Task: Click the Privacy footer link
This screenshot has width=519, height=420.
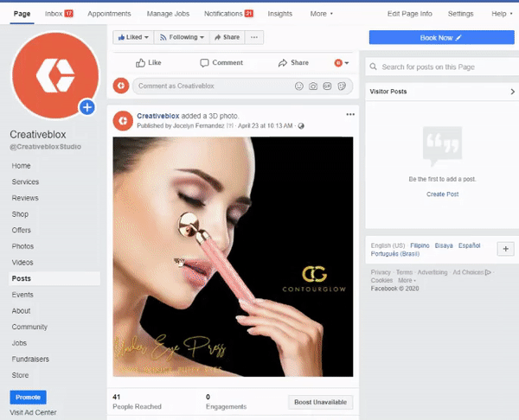Action: point(381,272)
